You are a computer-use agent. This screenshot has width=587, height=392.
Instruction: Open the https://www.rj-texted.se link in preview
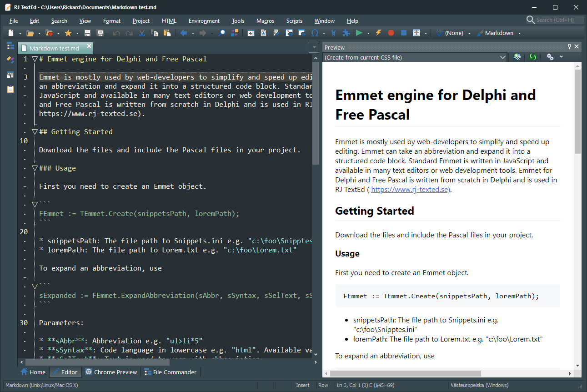tap(411, 190)
